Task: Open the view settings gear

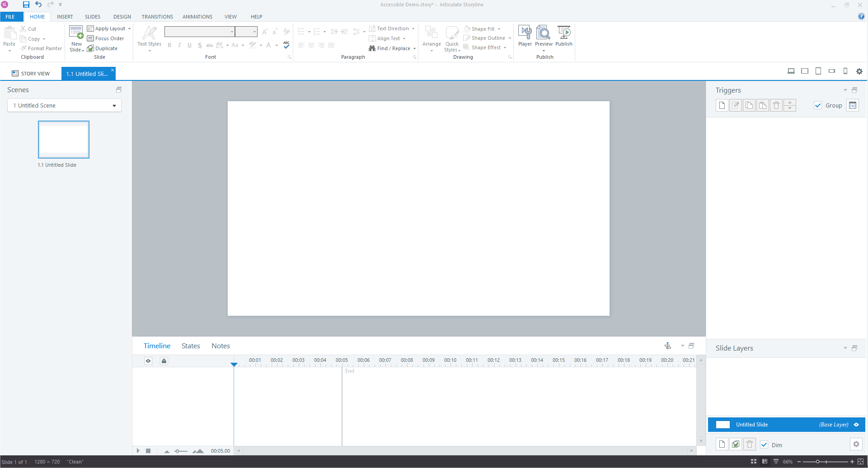Action: [859, 71]
